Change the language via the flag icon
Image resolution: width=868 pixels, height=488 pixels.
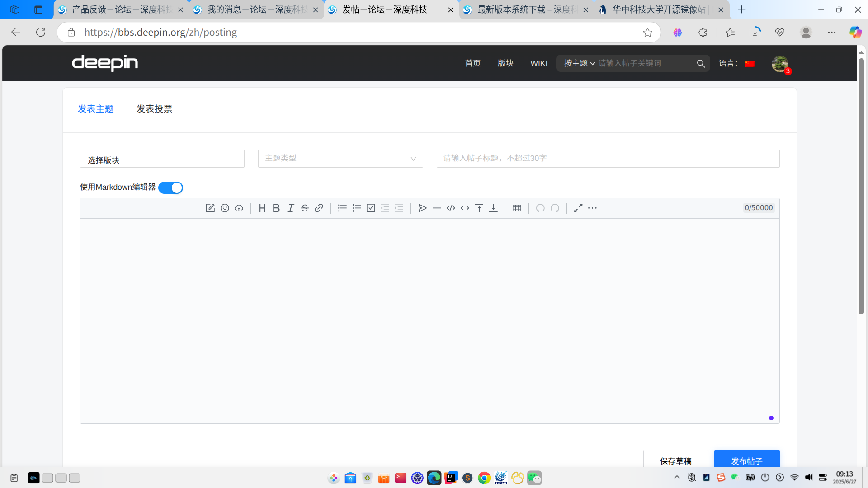coord(750,64)
